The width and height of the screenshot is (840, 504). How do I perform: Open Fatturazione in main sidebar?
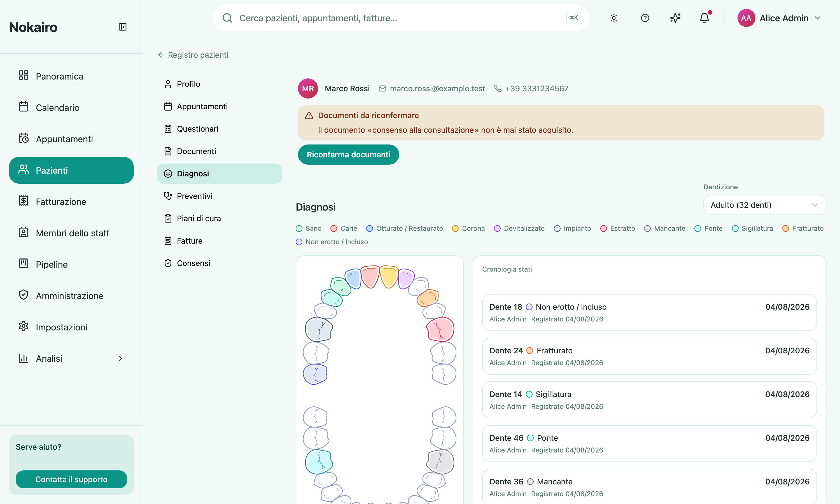pyautogui.click(x=71, y=202)
